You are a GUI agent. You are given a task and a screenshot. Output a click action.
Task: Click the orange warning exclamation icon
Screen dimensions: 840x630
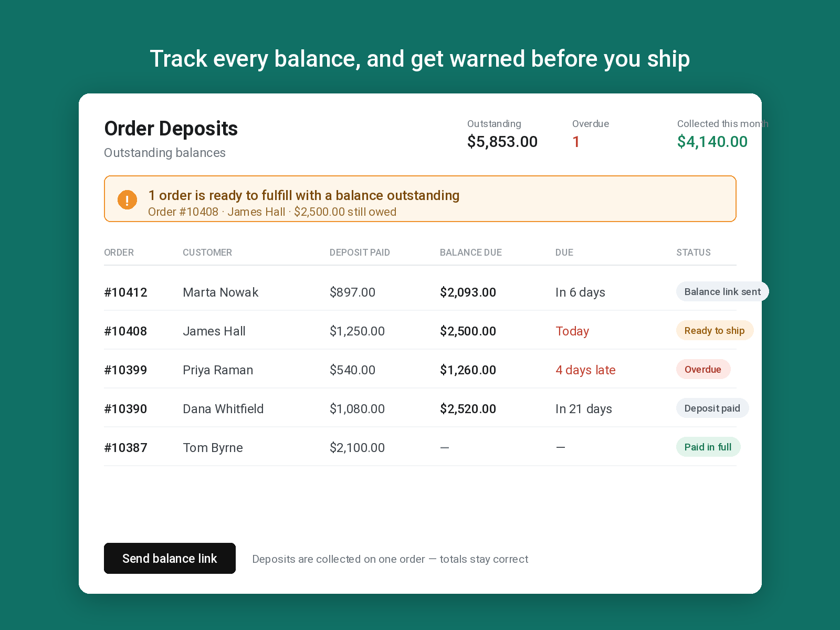pos(127,199)
